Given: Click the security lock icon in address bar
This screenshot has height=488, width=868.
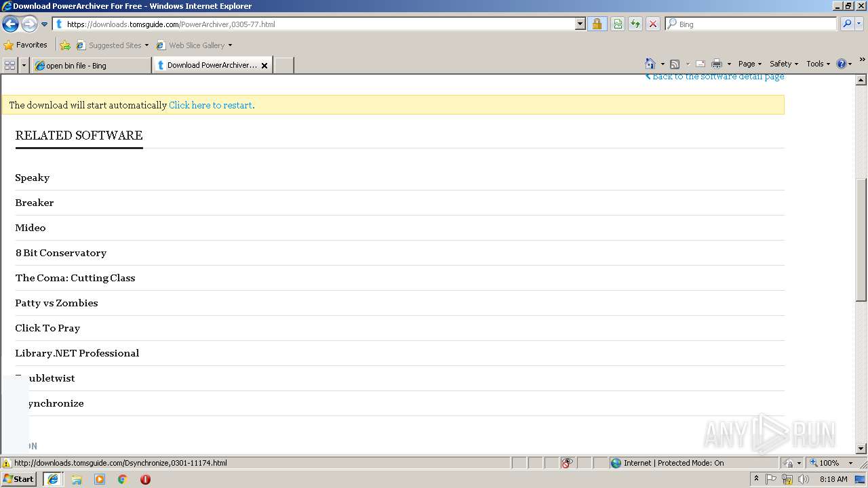Looking at the screenshot, I should 597,24.
